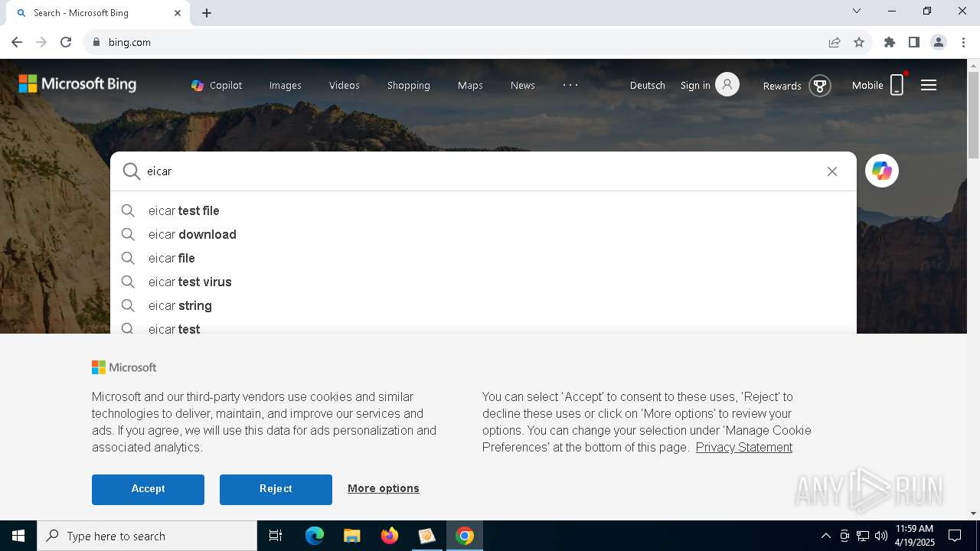Open the tab search dropdown chevron

pyautogui.click(x=857, y=11)
